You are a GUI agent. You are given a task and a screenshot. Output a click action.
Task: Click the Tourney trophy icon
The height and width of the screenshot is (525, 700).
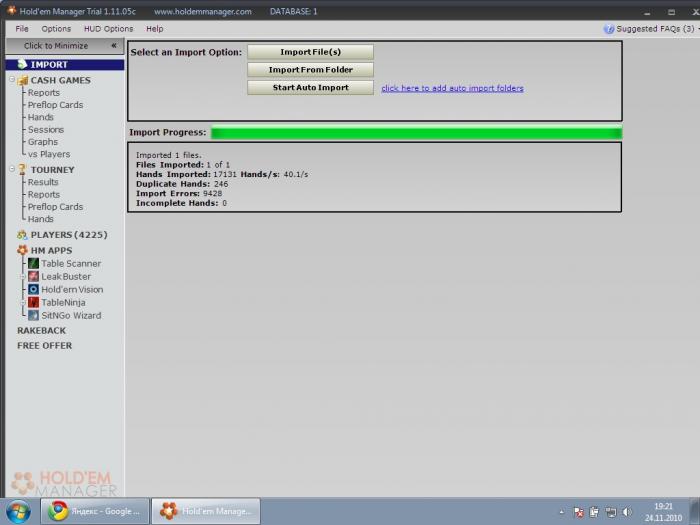point(22,170)
